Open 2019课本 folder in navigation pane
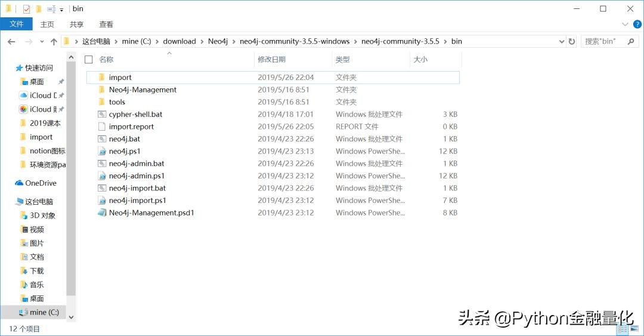Screen dimensions: 644x336 pyautogui.click(x=41, y=123)
